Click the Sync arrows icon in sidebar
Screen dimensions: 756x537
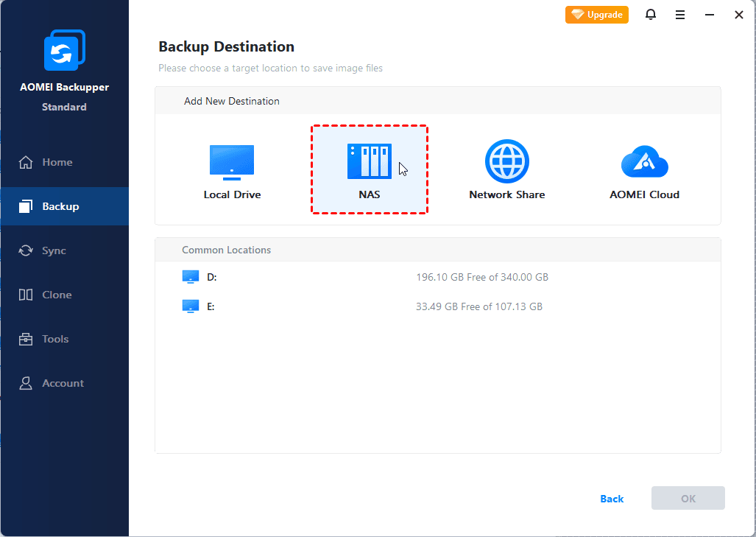point(26,250)
